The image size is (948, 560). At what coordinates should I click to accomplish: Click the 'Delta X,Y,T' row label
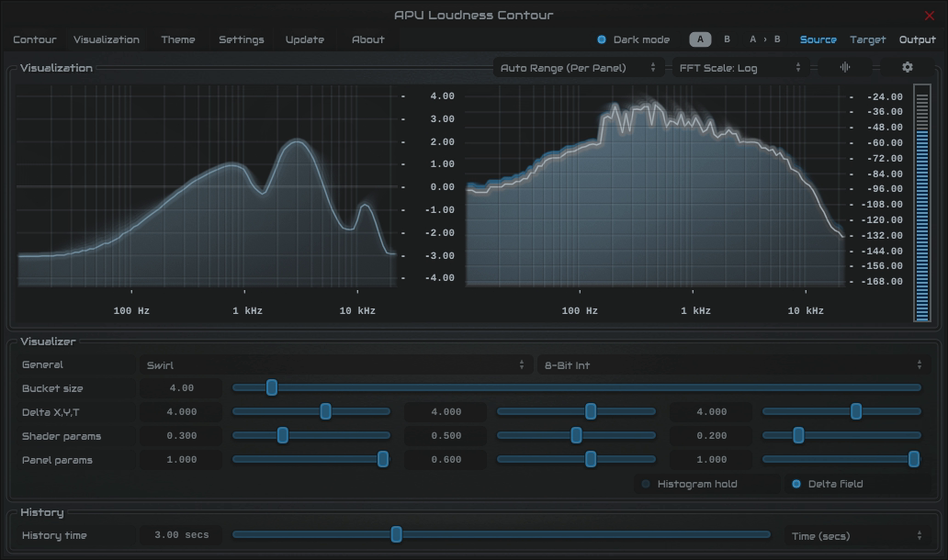click(51, 412)
